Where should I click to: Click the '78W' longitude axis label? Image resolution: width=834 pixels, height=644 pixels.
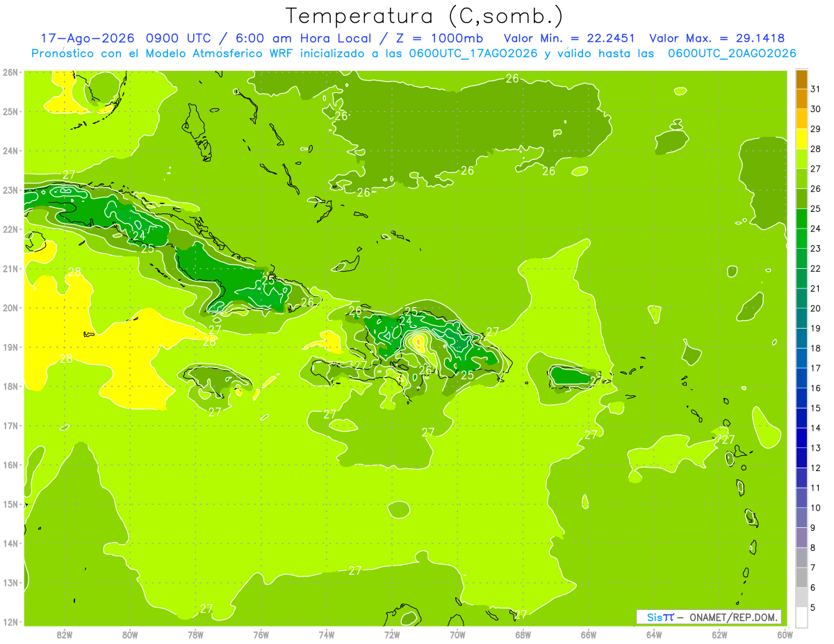coord(195,634)
